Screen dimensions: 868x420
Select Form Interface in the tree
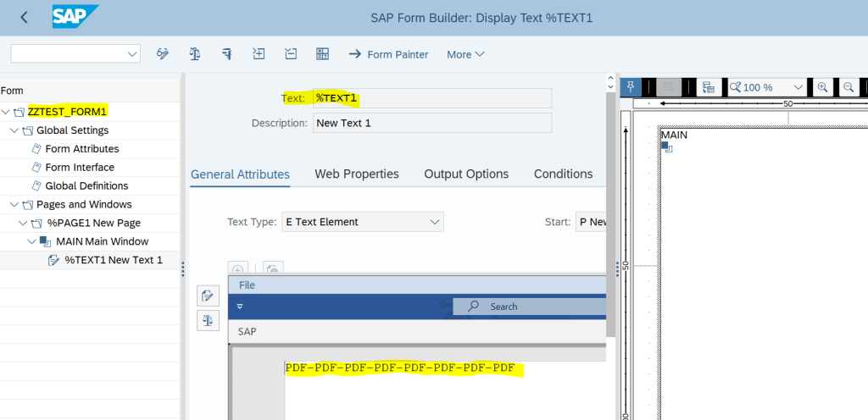click(80, 167)
